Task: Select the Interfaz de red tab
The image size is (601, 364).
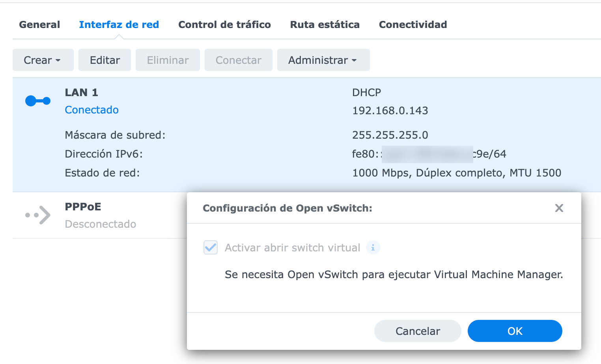Action: pyautogui.click(x=119, y=24)
